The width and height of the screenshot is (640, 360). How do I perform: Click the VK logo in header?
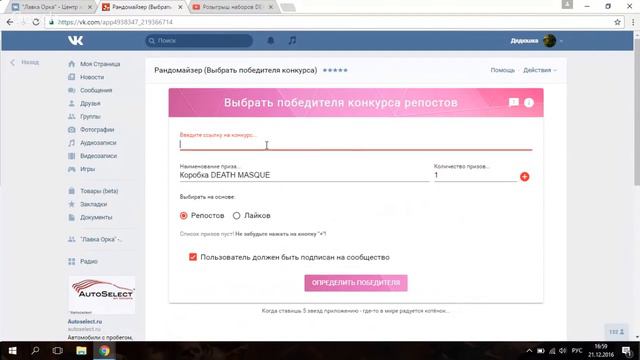pyautogui.click(x=76, y=40)
